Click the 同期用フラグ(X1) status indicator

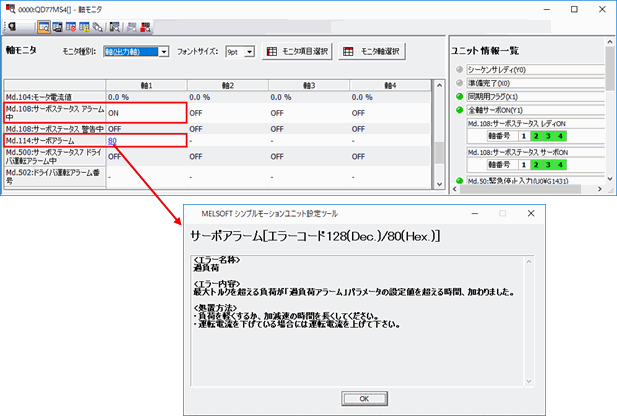459,95
